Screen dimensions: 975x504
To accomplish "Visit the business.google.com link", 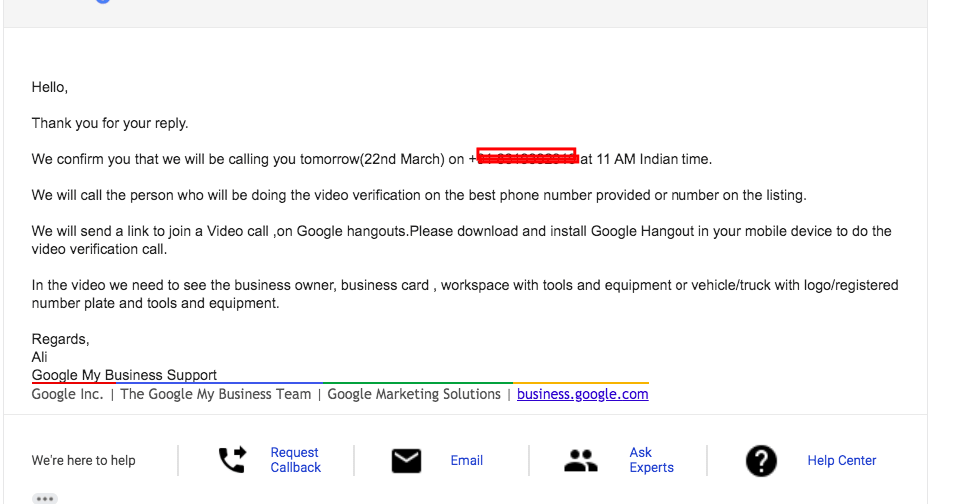I will [583, 394].
